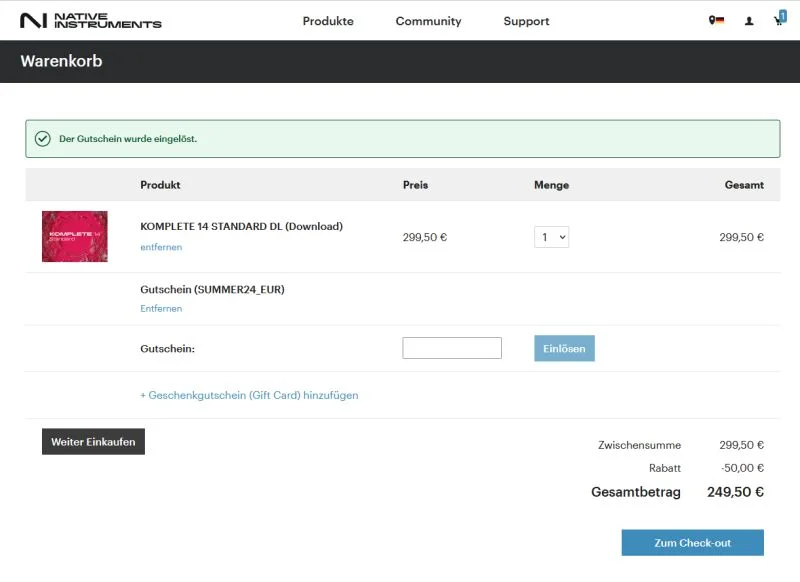
Task: Click the Weiter Einkaufen button
Action: coord(93,442)
